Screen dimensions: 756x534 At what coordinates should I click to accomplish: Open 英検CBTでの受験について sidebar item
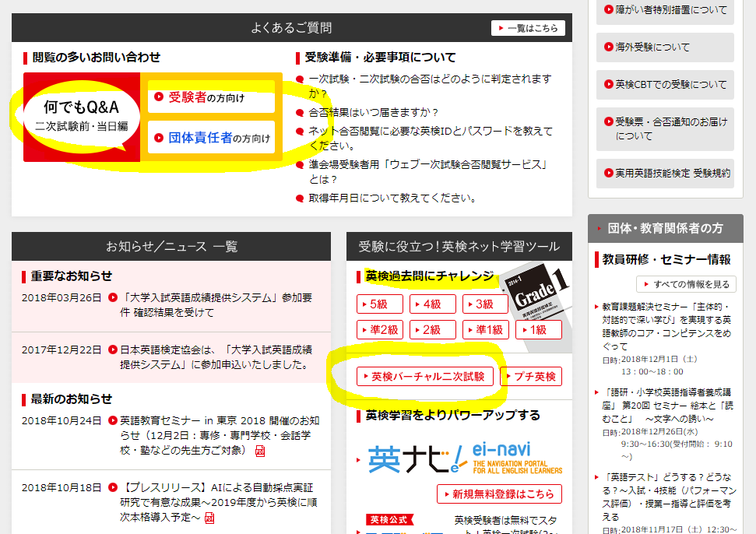665,84
